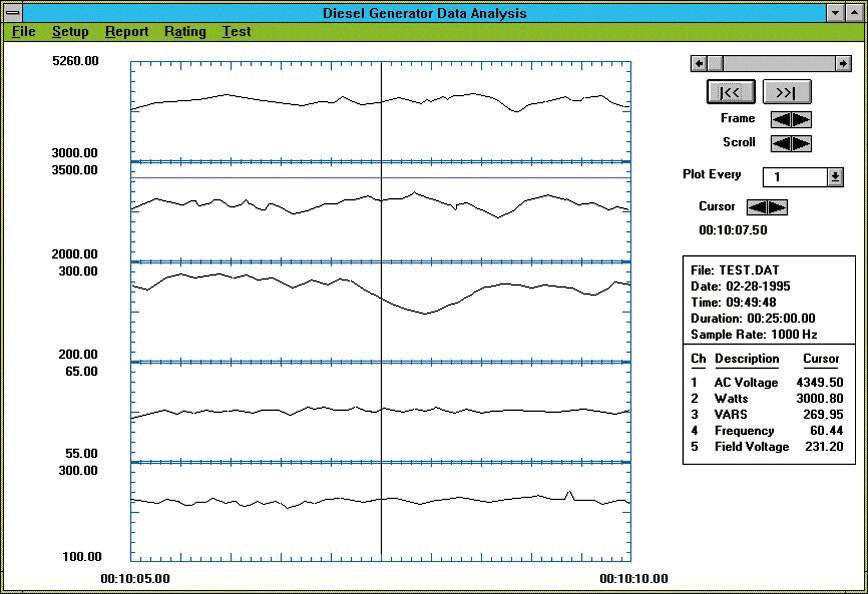Open the Rating menu
Screen dimensions: 868x594
click(x=185, y=31)
